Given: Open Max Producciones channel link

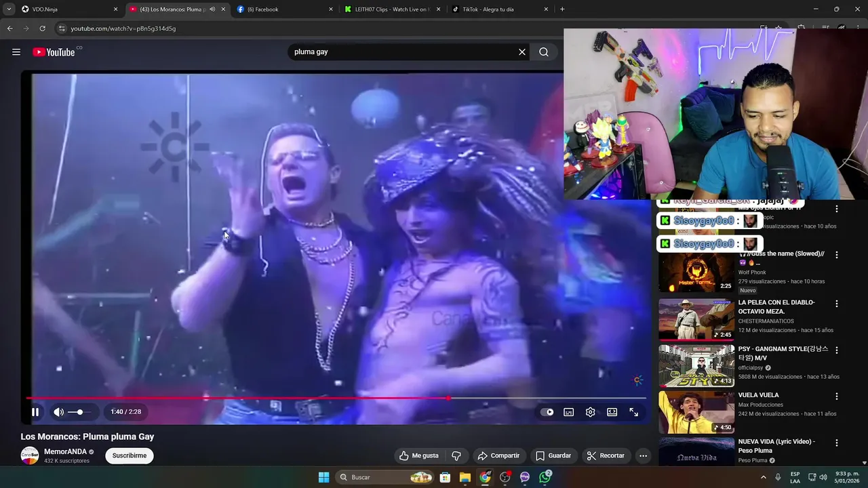Looking at the screenshot, I should point(760,405).
